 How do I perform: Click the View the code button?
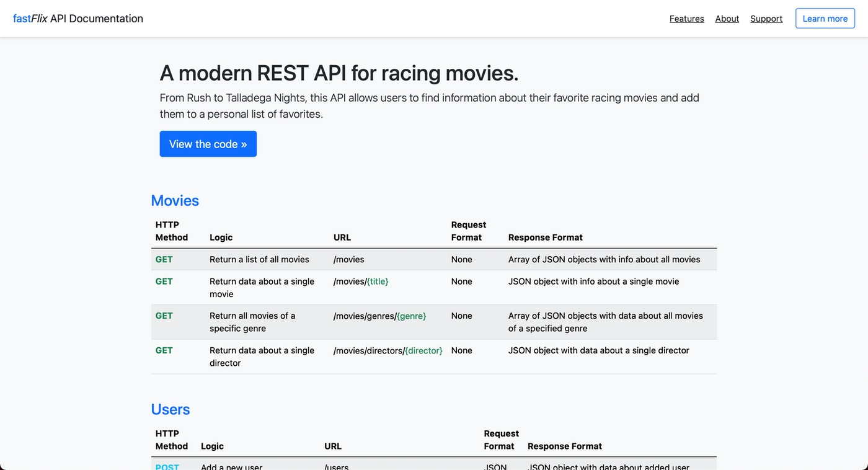208,144
